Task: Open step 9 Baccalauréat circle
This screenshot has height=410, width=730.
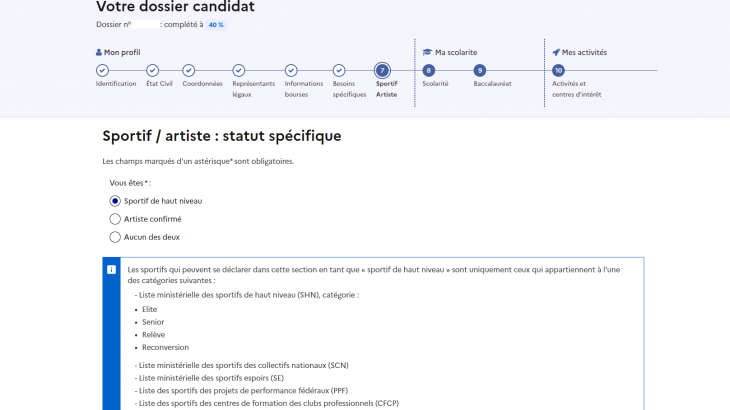Action: pos(480,70)
